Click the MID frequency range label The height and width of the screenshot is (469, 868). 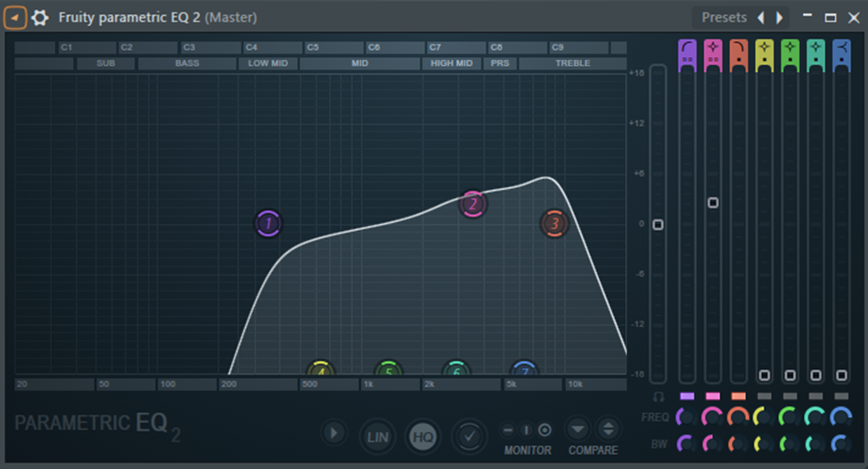pyautogui.click(x=360, y=63)
